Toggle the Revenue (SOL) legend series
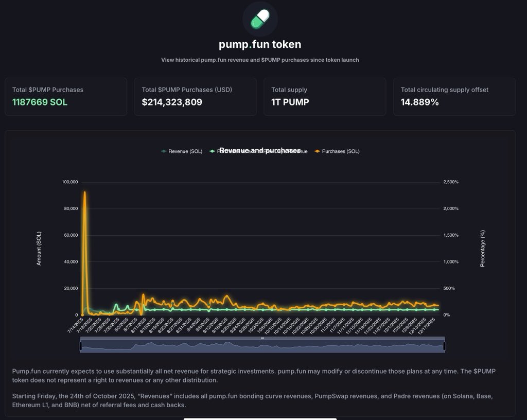Viewport: 527px width, 420px height. click(182, 151)
